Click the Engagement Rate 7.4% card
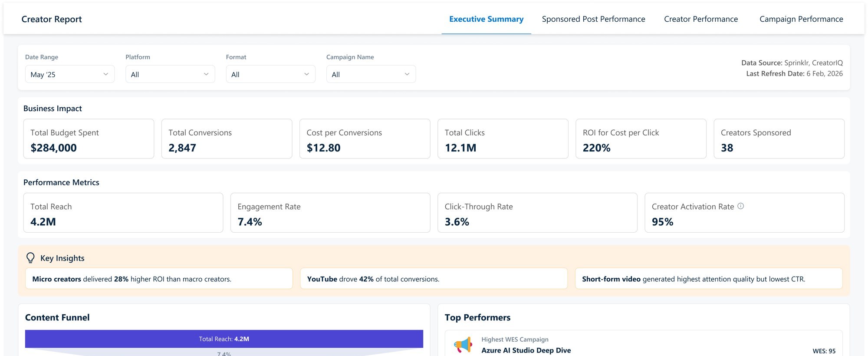The image size is (868, 356). (x=330, y=213)
